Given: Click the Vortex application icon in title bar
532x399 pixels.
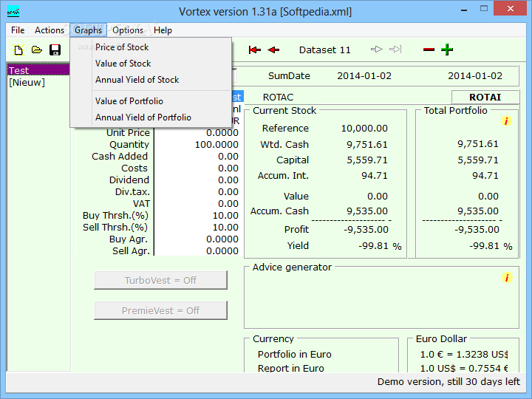Looking at the screenshot, I should 13,12.
